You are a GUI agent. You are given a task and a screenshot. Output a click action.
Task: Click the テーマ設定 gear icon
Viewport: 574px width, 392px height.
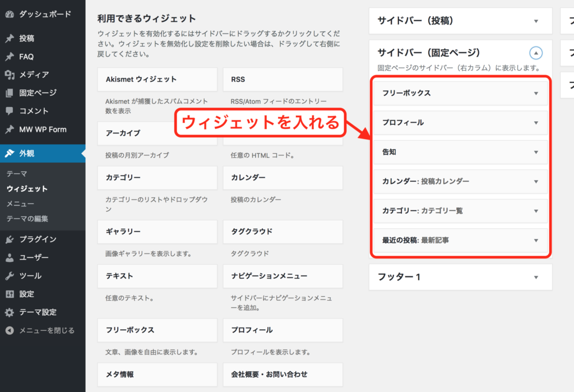[x=10, y=312]
